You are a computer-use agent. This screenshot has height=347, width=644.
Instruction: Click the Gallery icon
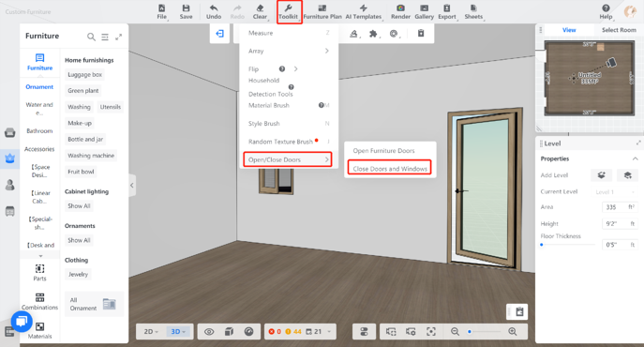coord(425,8)
